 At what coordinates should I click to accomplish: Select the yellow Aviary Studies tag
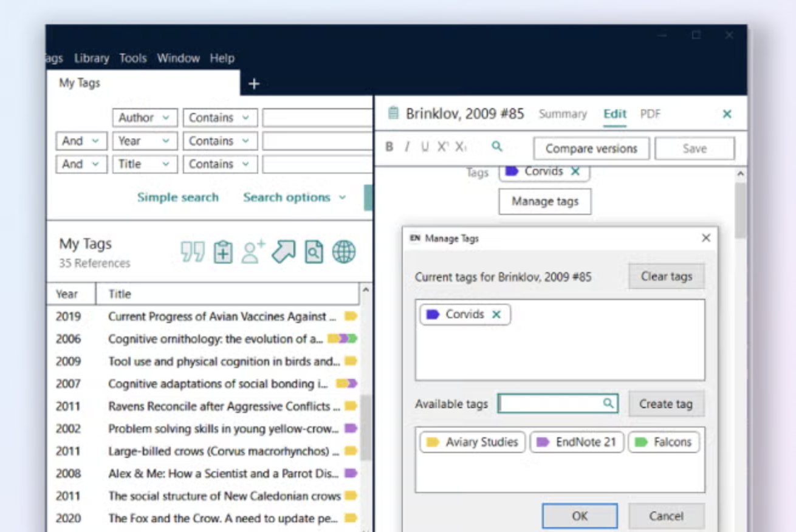click(472, 442)
